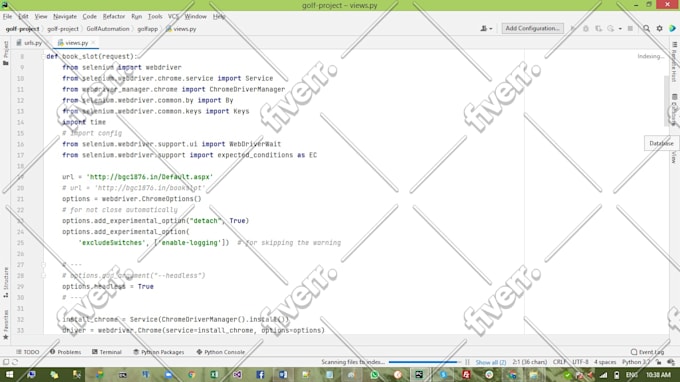Open the View menu
The width and height of the screenshot is (680, 382).
coord(41,16)
